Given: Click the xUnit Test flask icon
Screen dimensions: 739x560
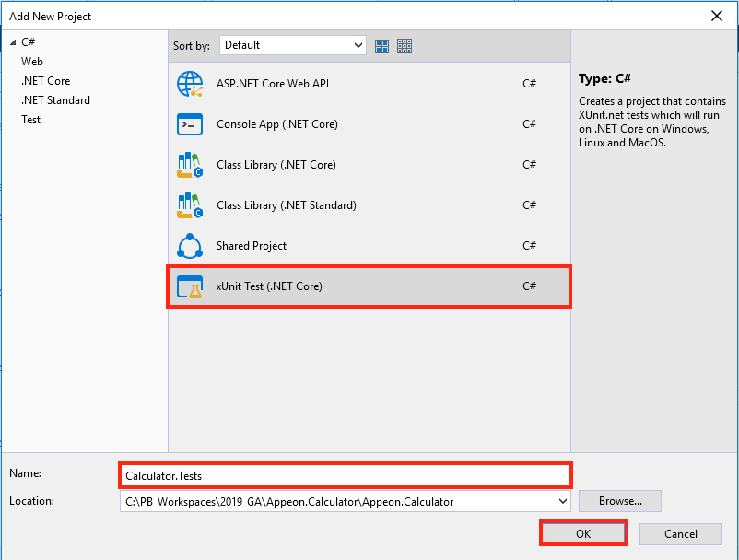Looking at the screenshot, I should tap(190, 286).
